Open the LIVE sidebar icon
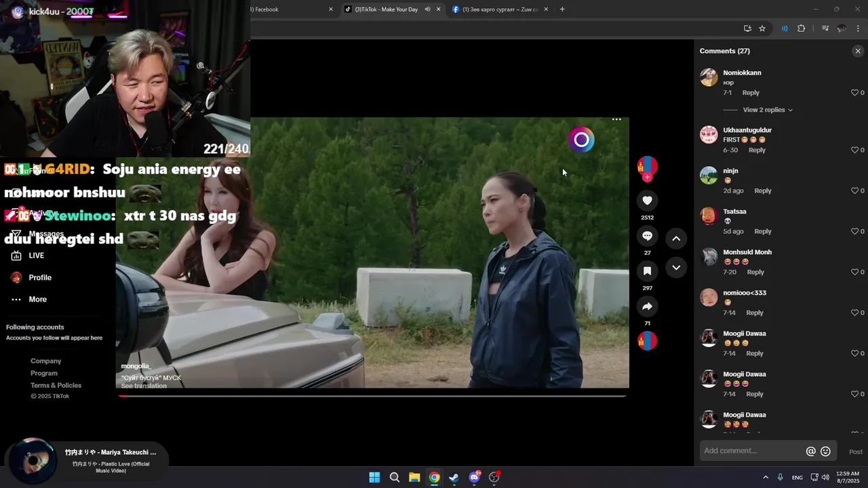 pyautogui.click(x=16, y=256)
